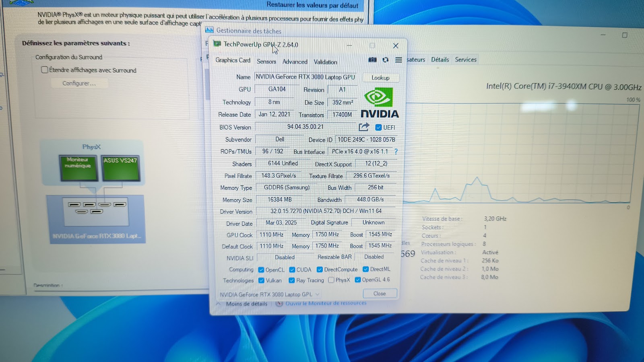The height and width of the screenshot is (362, 644).
Task: Click the Digital Signature Unknown value
Action: (374, 222)
